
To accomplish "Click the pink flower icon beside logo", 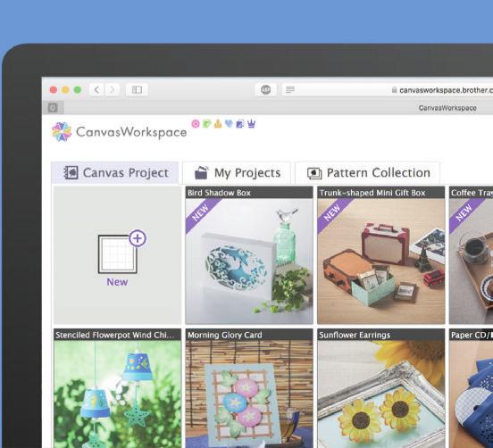I will (x=196, y=124).
